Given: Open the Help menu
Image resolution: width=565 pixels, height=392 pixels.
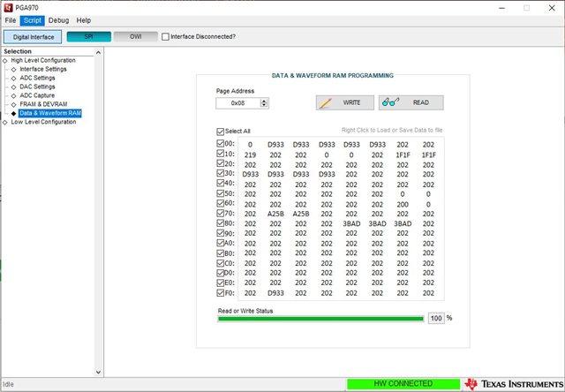Looking at the screenshot, I should [84, 20].
